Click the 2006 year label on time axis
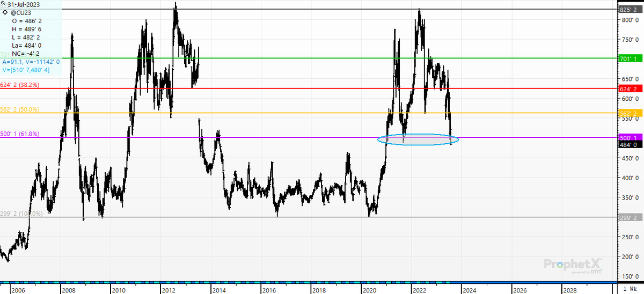This screenshot has width=644, height=294. coord(18,290)
